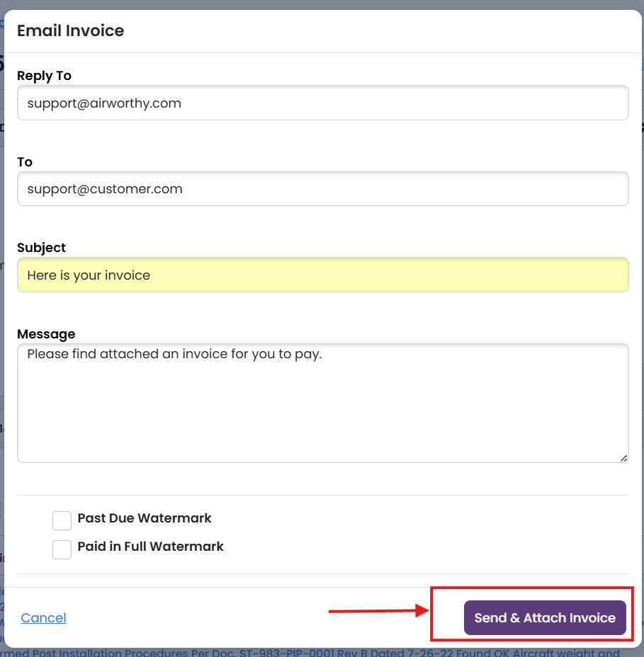Click the Post Installation Procedures text behind dialog

[213, 653]
